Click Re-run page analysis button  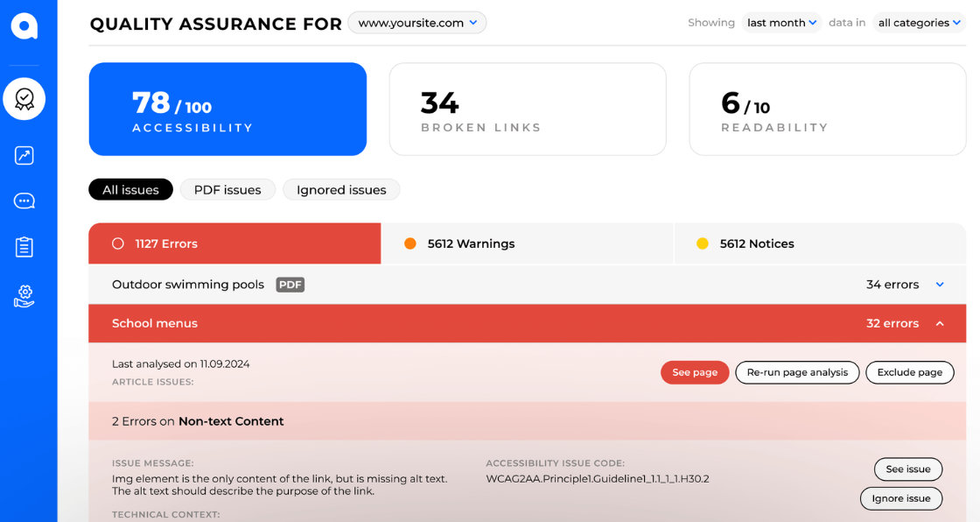(797, 372)
